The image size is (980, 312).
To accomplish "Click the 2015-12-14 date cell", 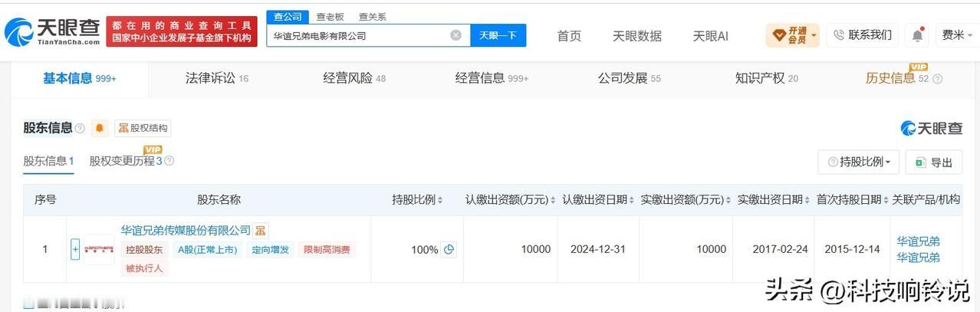I will click(853, 249).
